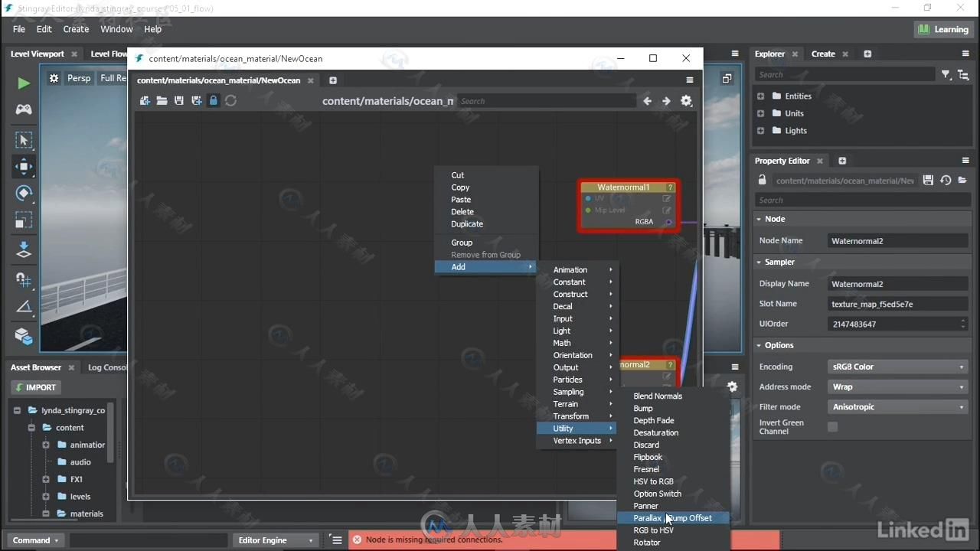The height and width of the screenshot is (551, 980).
Task: Open material editor settings gear
Action: coord(686,101)
